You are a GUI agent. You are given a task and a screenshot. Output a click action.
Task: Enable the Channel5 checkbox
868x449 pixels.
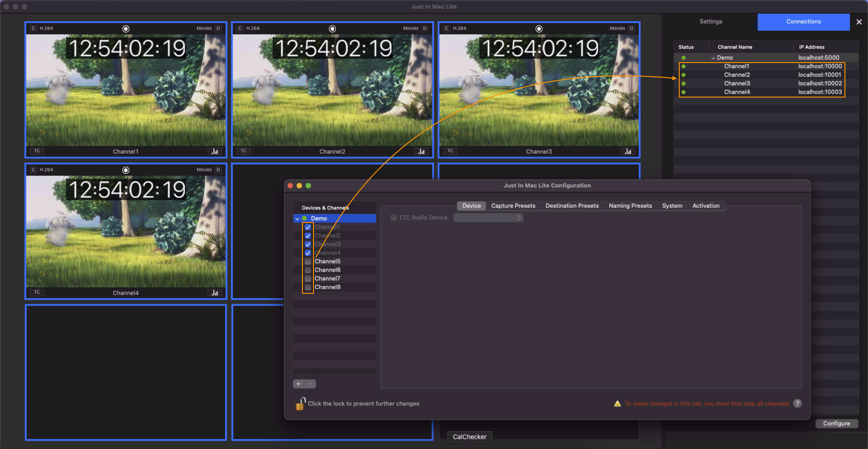pos(308,261)
